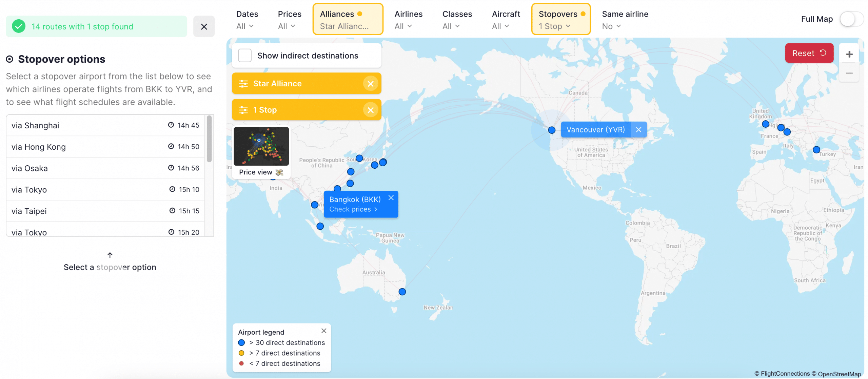Open the Dates filter menu
The image size is (868, 379).
[247, 20]
